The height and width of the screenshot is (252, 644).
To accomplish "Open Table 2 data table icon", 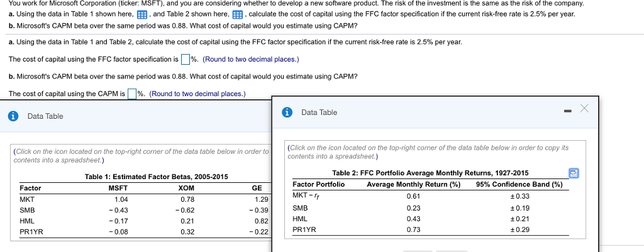I will point(237,15).
